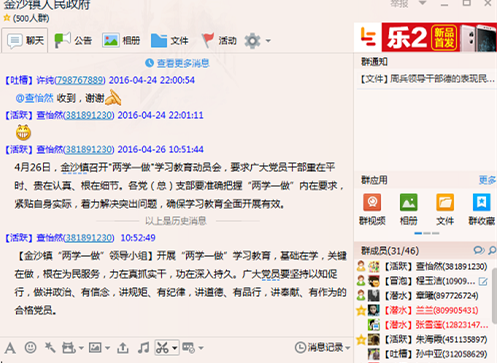
Task: Open the emoji smiley picker
Action: (x=30, y=347)
